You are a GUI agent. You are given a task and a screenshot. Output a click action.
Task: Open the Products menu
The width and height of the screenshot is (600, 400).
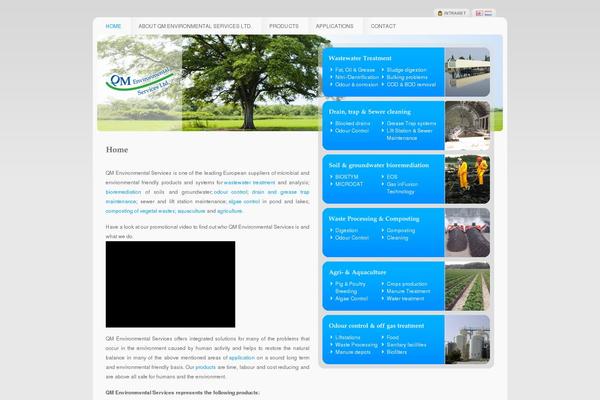(284, 26)
